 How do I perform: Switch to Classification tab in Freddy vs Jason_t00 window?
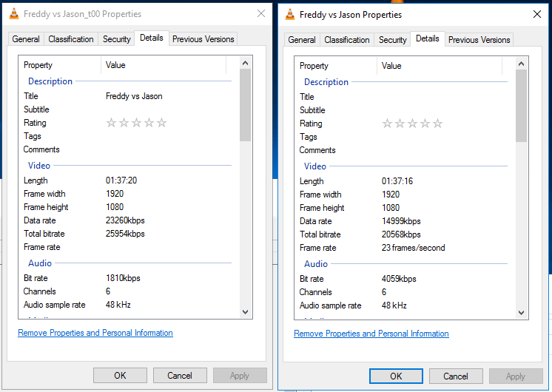click(x=71, y=39)
